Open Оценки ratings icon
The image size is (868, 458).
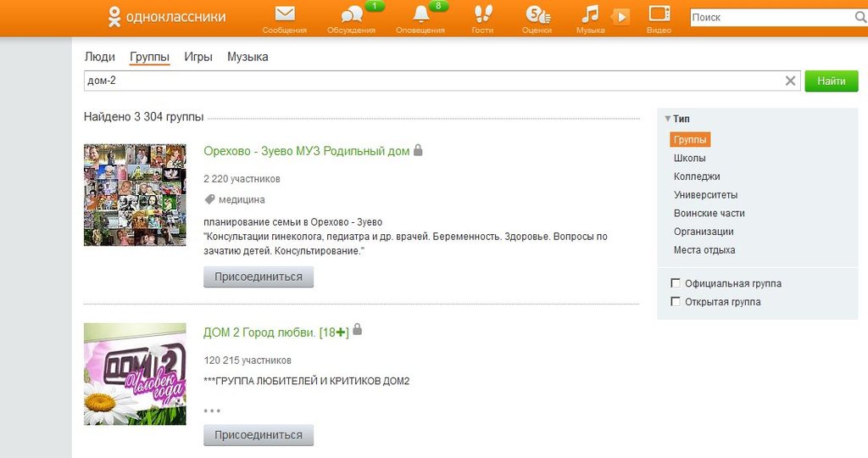click(x=537, y=14)
